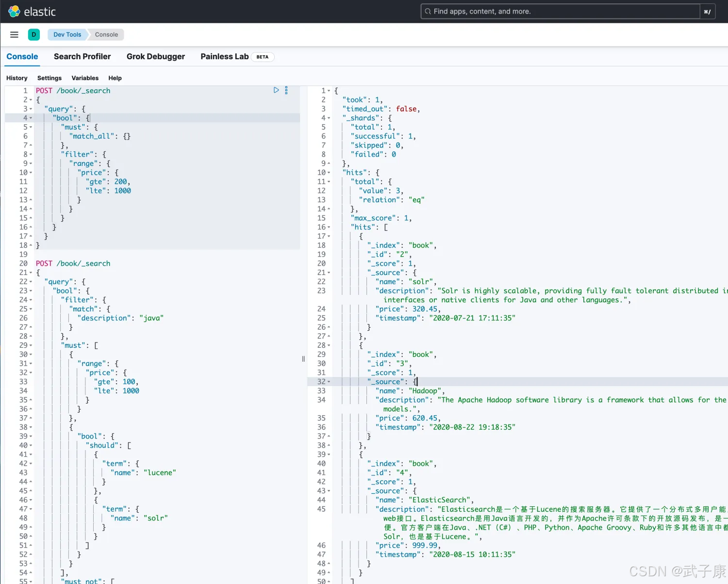Select the Painless Lab tab
The image size is (728, 584).
pyautogui.click(x=224, y=57)
